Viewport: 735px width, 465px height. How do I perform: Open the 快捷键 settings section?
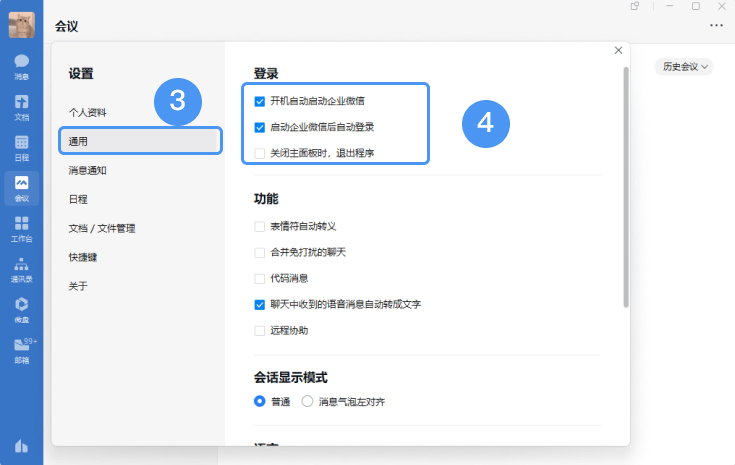pos(84,257)
